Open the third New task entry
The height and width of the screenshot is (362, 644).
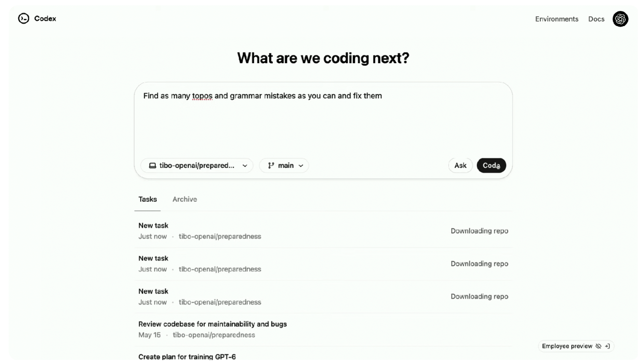(x=153, y=291)
